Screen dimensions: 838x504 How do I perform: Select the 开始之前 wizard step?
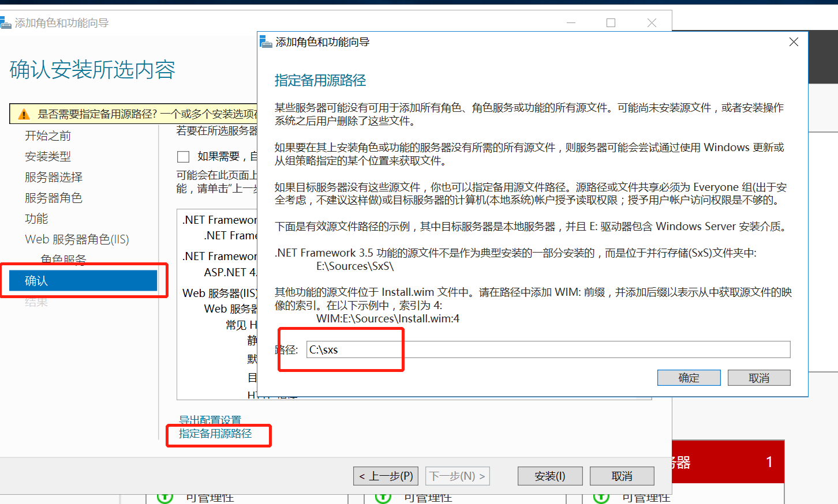tap(47, 135)
